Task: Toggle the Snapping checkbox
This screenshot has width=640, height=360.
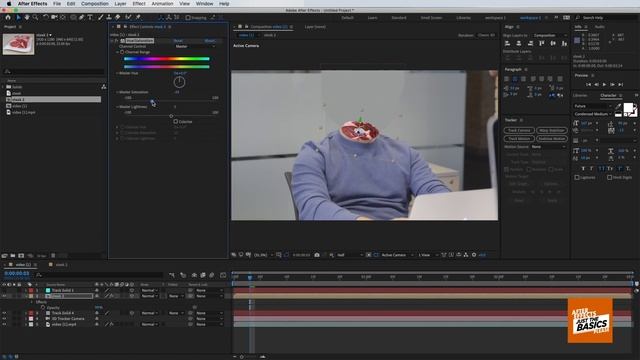Action: pos(188,18)
